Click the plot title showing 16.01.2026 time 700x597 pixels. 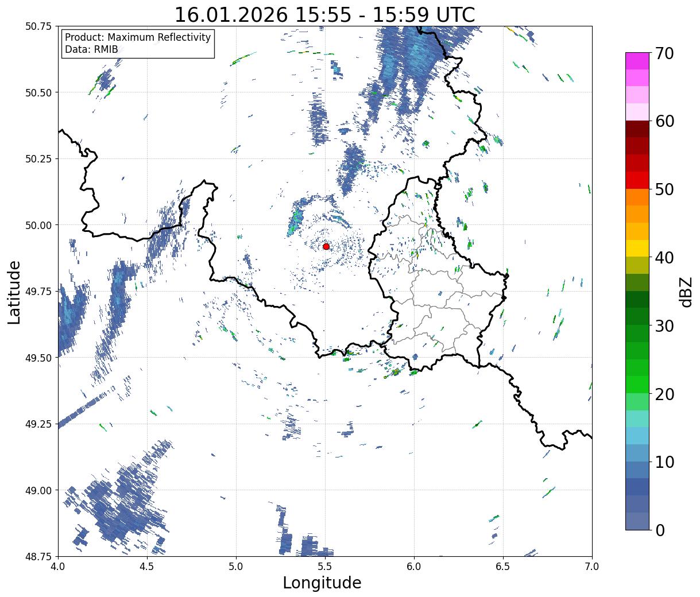tap(324, 14)
